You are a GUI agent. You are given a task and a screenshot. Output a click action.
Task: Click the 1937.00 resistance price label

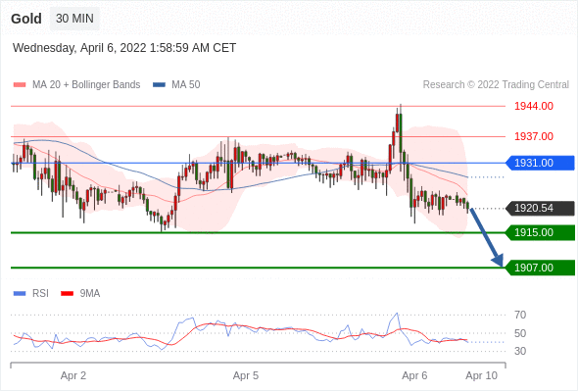tap(534, 136)
